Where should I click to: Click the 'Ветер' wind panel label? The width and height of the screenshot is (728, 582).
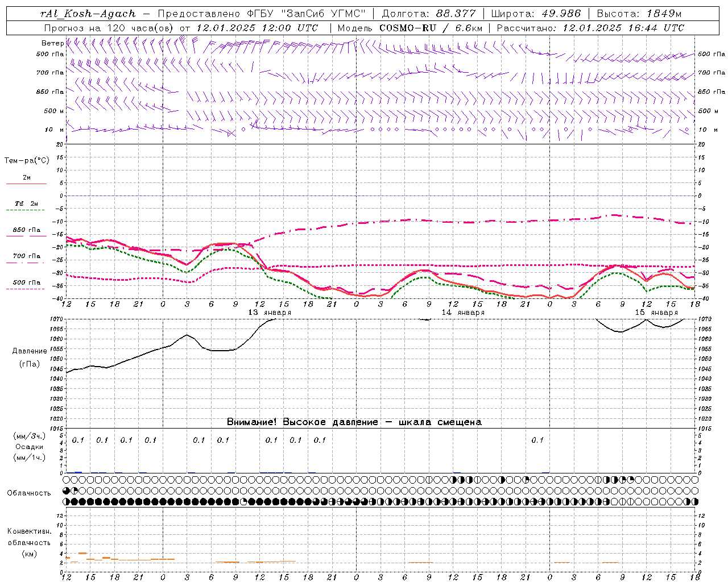pos(52,43)
